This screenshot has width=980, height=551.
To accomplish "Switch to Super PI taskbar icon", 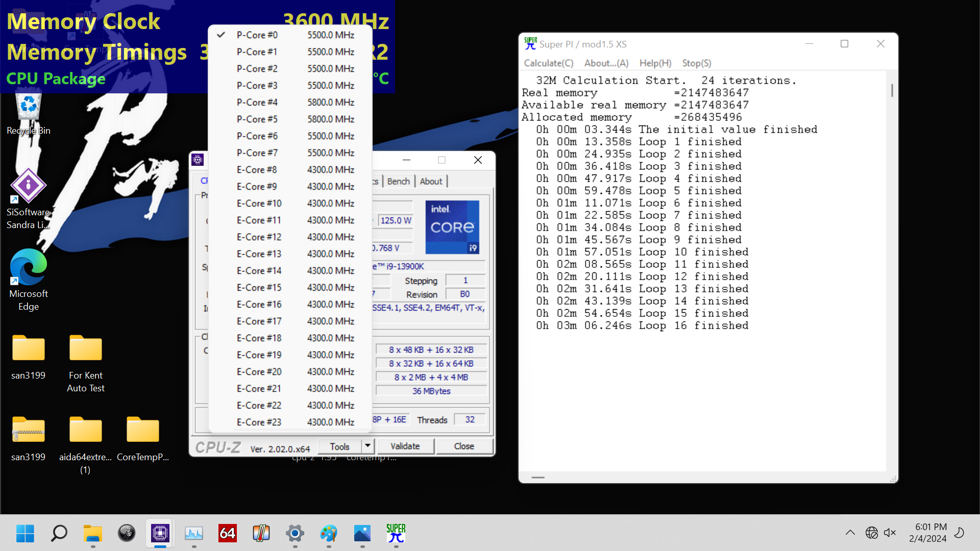I will coord(396,533).
